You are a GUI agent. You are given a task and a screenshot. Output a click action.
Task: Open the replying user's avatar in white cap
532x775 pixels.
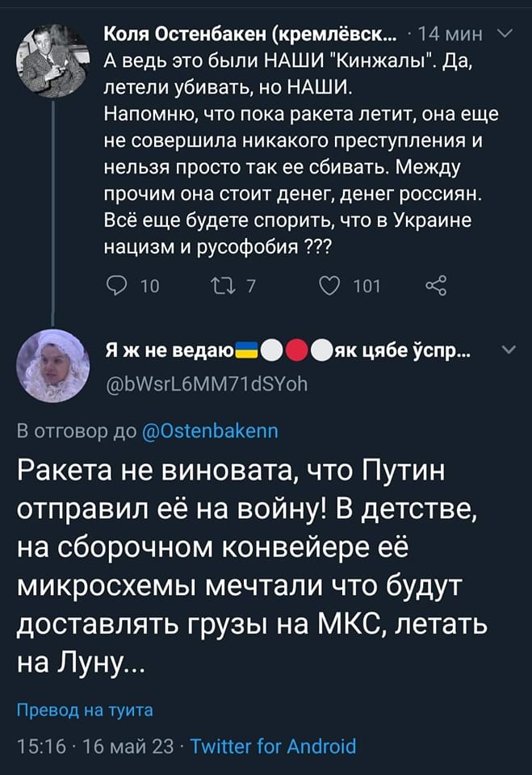click(x=52, y=366)
